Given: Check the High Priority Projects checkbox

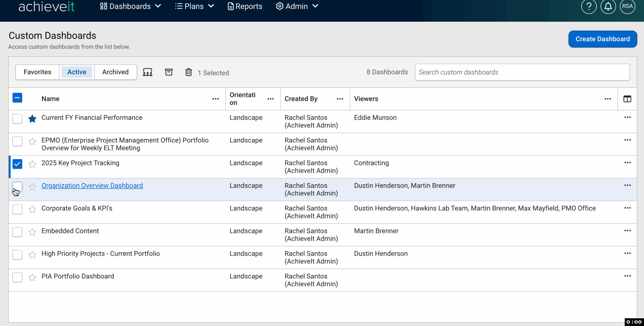Looking at the screenshot, I should pyautogui.click(x=17, y=255).
